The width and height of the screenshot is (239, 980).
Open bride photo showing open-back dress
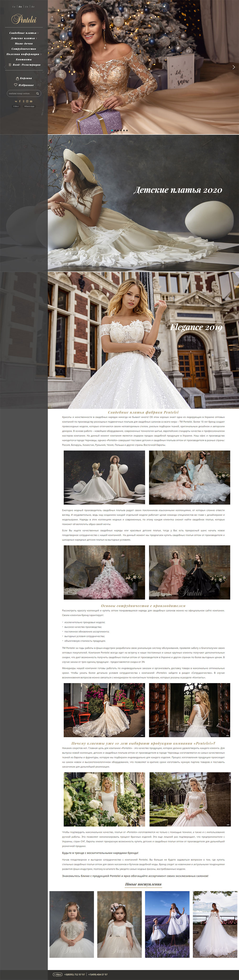pyautogui.click(x=190, y=710)
